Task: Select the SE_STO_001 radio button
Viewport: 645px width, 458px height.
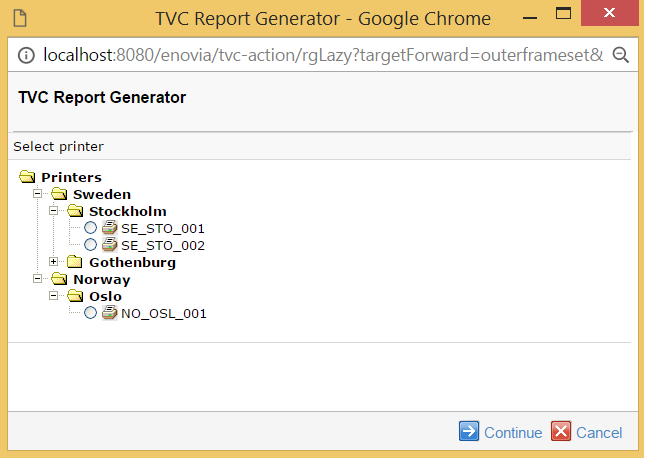Action: (91, 228)
